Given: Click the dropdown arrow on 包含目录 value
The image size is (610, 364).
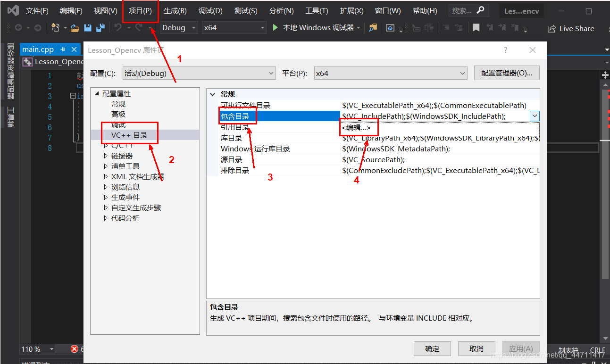Looking at the screenshot, I should [535, 116].
